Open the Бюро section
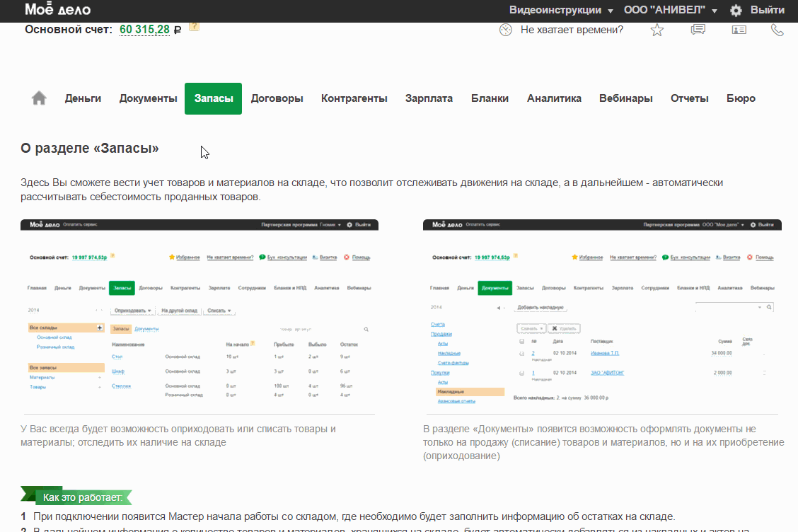798x532 pixels. [x=741, y=98]
